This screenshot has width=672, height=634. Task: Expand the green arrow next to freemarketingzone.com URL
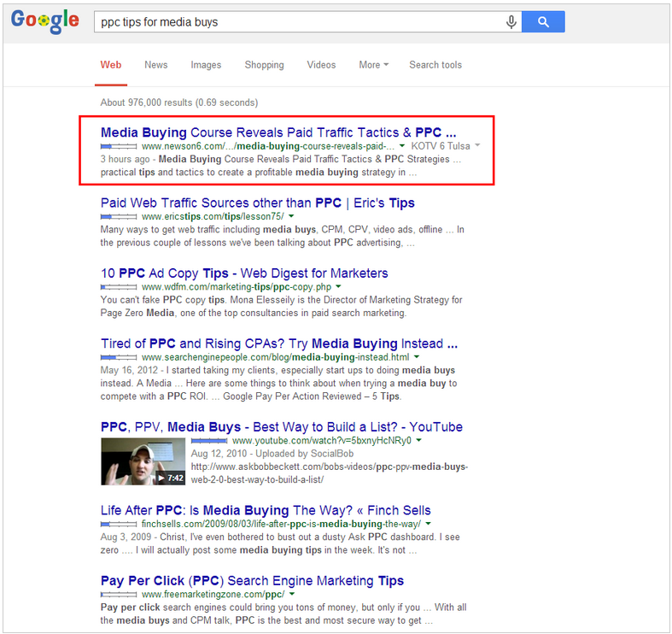point(292,594)
